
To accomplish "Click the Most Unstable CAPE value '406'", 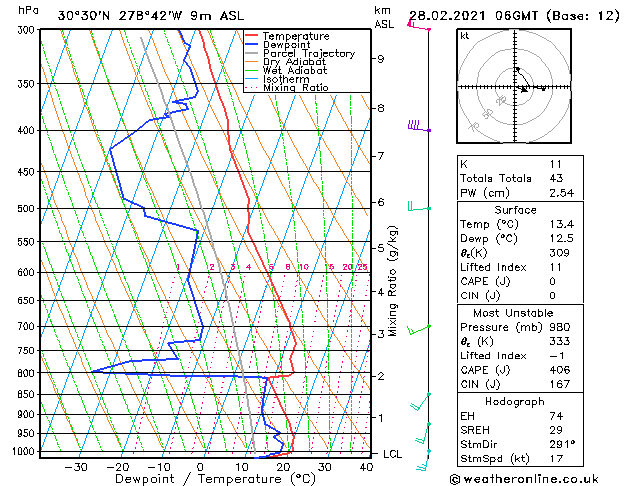I will coord(560,370).
